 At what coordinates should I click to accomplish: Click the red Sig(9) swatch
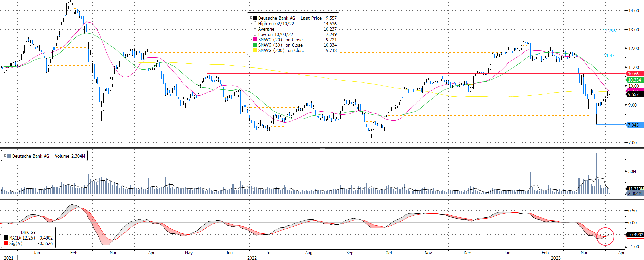pos(6,243)
